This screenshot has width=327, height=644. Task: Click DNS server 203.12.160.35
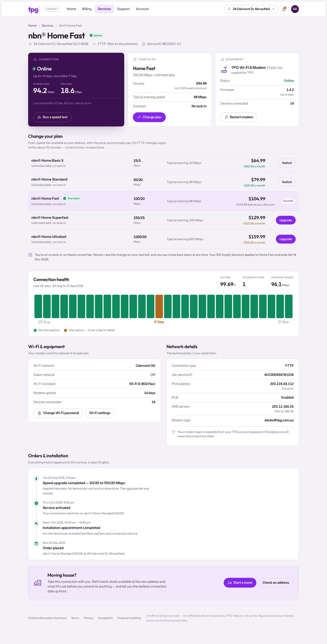(283, 407)
